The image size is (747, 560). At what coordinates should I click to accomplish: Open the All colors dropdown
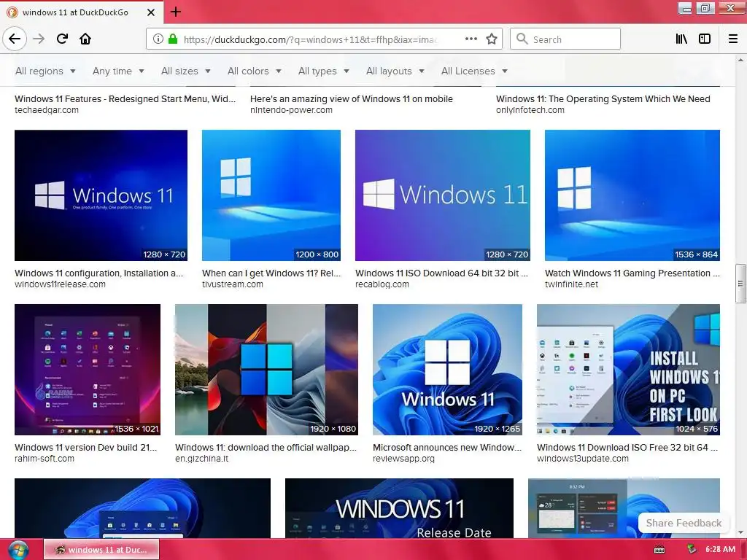tap(255, 71)
